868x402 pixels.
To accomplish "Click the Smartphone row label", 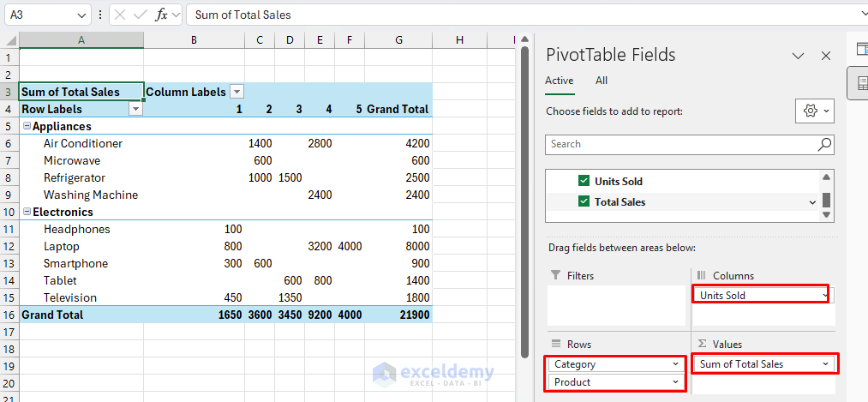I will point(76,263).
